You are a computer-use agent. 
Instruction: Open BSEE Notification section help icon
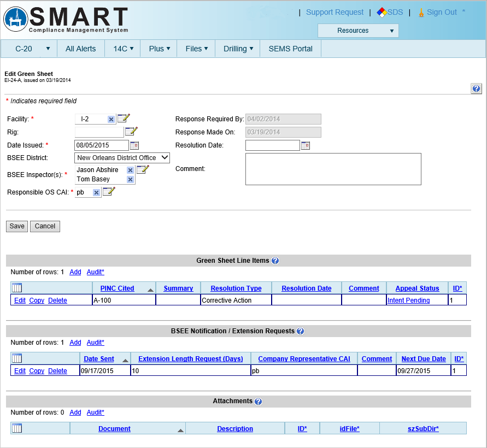pyautogui.click(x=300, y=331)
